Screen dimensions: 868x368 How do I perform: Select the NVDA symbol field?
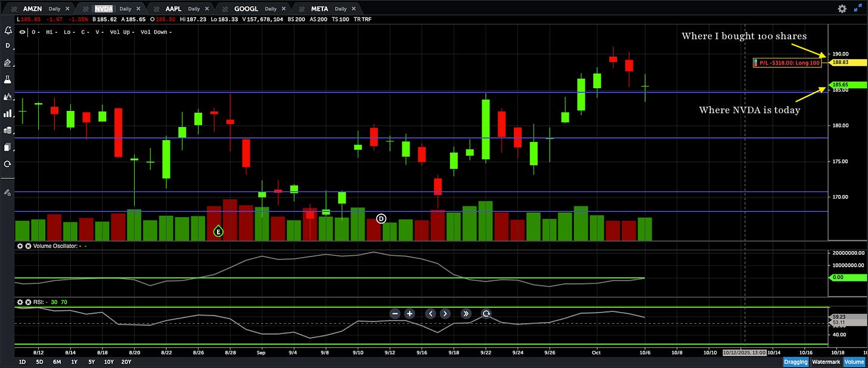pyautogui.click(x=103, y=9)
